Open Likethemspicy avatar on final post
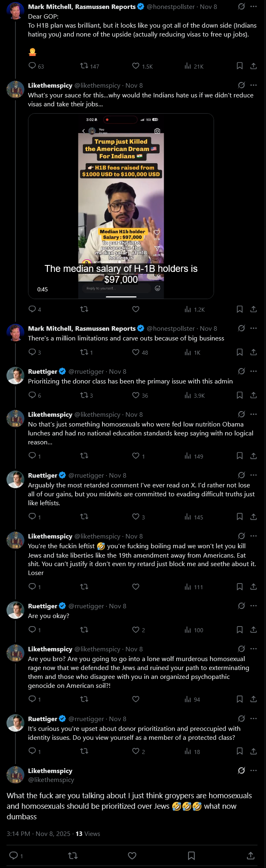Viewport: 266px width, 868px height. pyautogui.click(x=15, y=775)
